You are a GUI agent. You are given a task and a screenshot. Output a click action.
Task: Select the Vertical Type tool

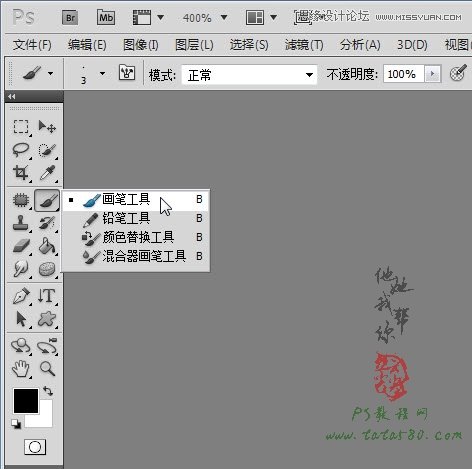point(47,296)
